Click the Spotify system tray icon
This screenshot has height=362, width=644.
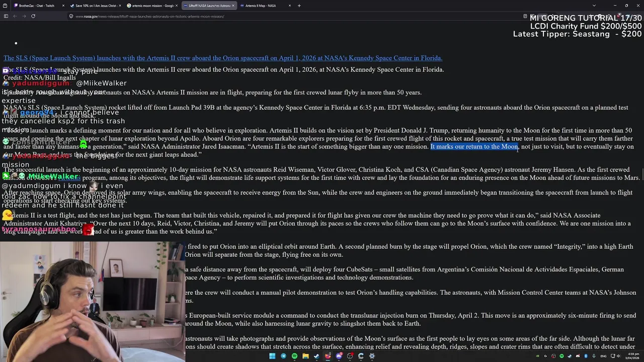[561, 356]
